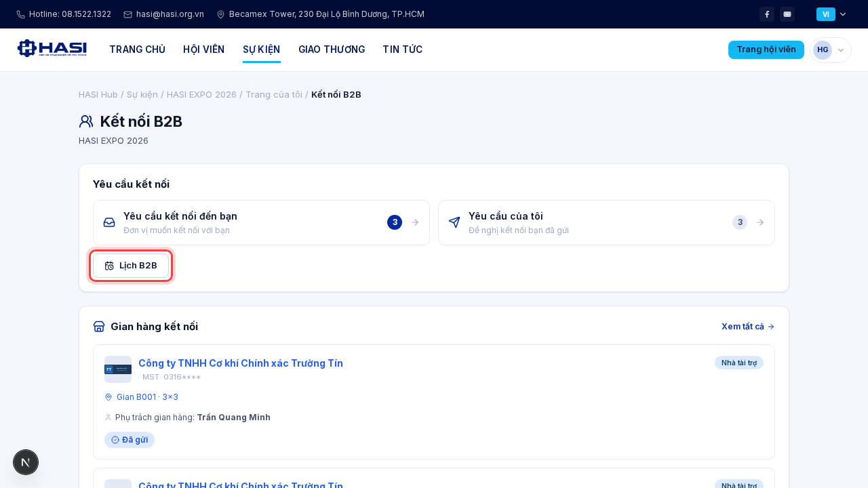Click the location pin beside Becamex Tower address
Image resolution: width=868 pixels, height=488 pixels.
(x=220, y=14)
